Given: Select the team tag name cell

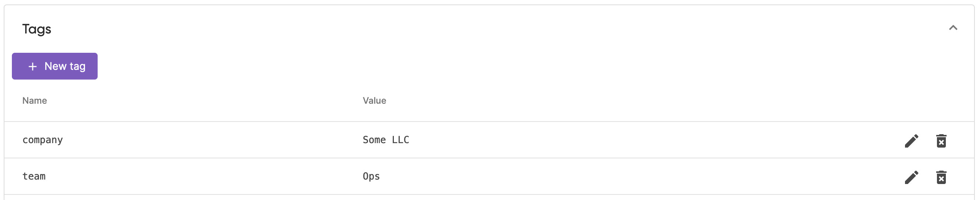Looking at the screenshot, I should click(34, 176).
